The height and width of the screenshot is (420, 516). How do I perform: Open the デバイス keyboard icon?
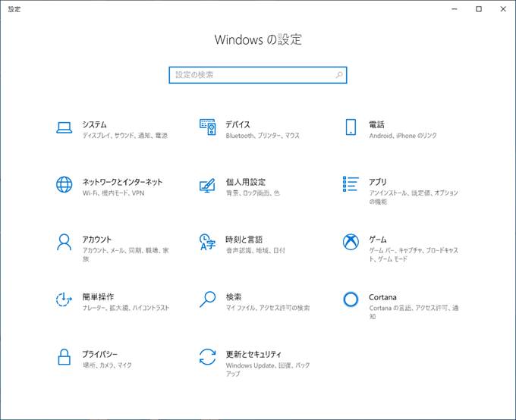[x=207, y=127]
